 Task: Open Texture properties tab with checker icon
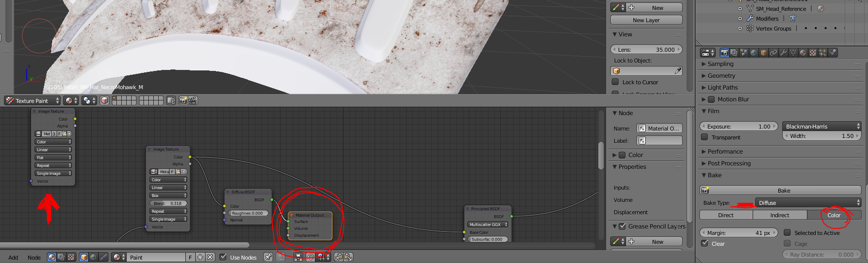(x=813, y=53)
